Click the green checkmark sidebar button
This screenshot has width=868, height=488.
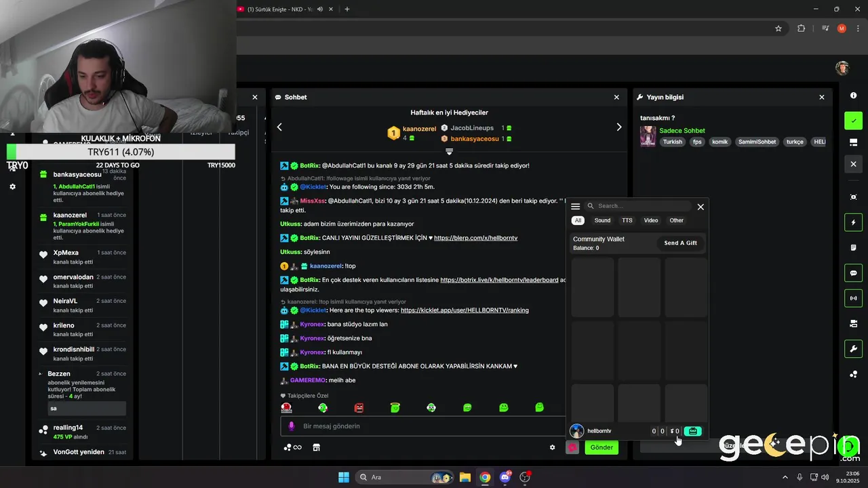tap(853, 121)
